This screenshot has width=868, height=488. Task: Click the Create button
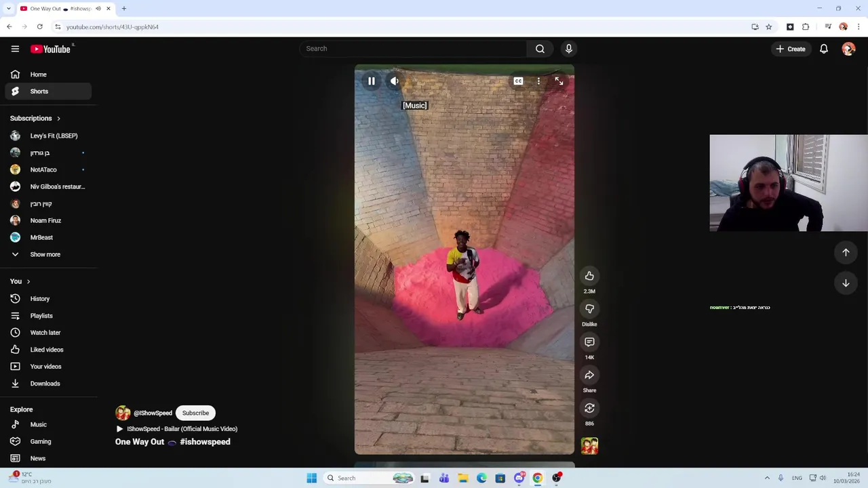(x=791, y=49)
